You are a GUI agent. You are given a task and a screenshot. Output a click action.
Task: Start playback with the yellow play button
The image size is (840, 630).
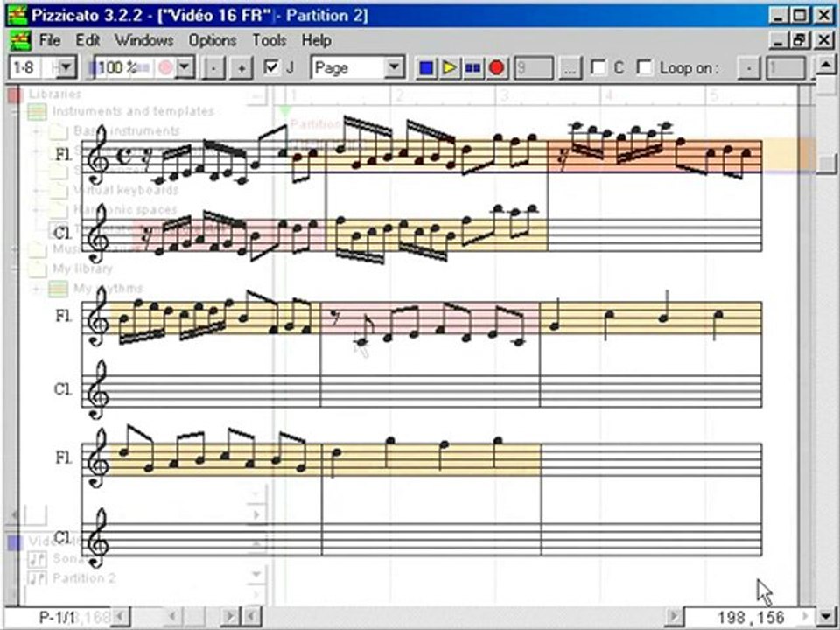click(450, 68)
